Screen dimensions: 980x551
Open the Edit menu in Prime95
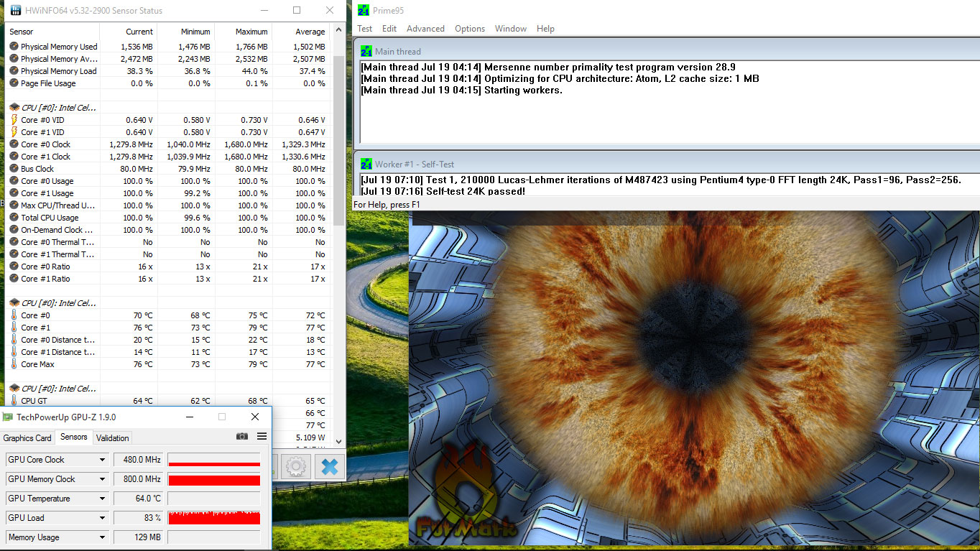[x=389, y=29]
